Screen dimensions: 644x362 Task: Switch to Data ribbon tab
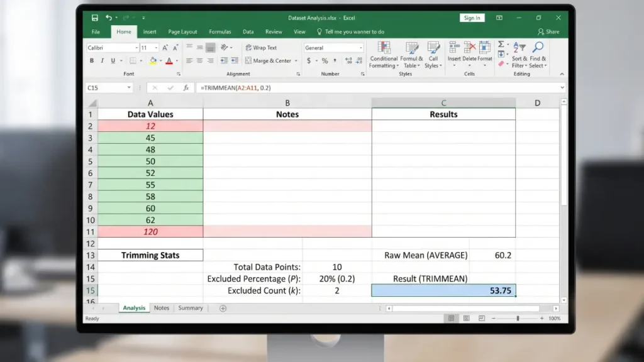tap(248, 31)
